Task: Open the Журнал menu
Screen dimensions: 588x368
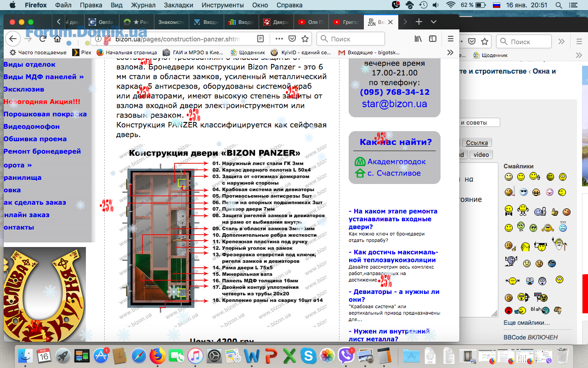Action: pyautogui.click(x=143, y=5)
